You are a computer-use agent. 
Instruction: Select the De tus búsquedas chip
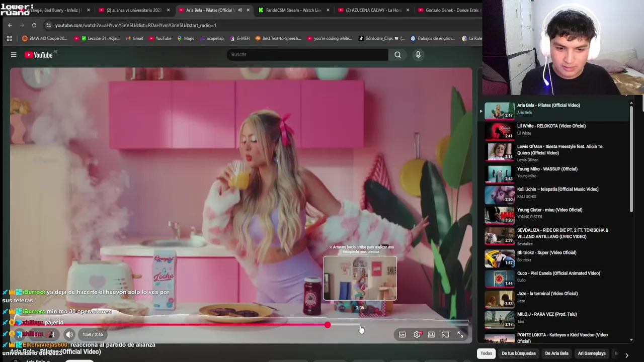[519, 353]
